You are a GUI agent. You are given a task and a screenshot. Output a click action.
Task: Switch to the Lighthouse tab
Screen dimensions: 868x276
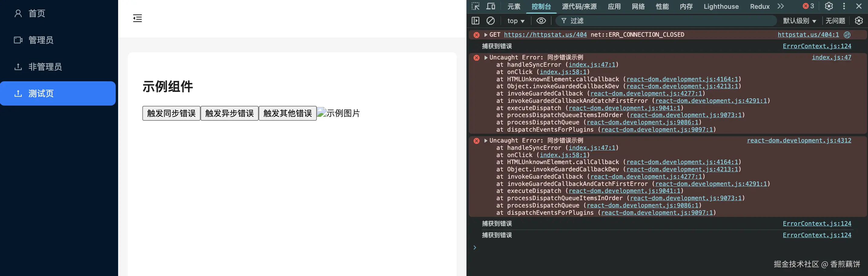[721, 6]
